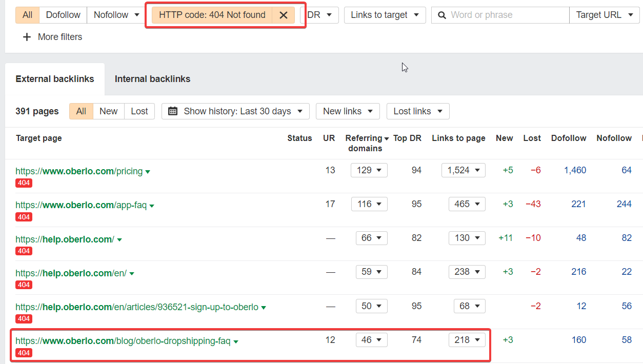Click the search magnifier icon
The height and width of the screenshot is (364, 643).
(x=441, y=15)
